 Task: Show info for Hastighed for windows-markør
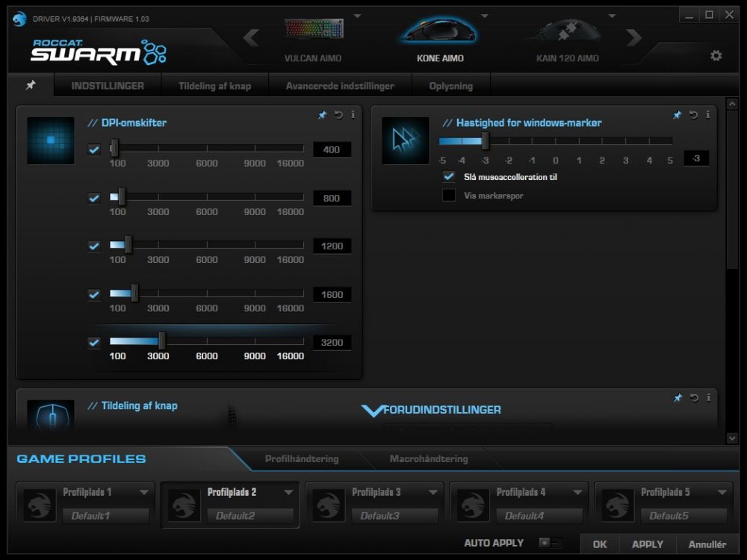(x=707, y=115)
